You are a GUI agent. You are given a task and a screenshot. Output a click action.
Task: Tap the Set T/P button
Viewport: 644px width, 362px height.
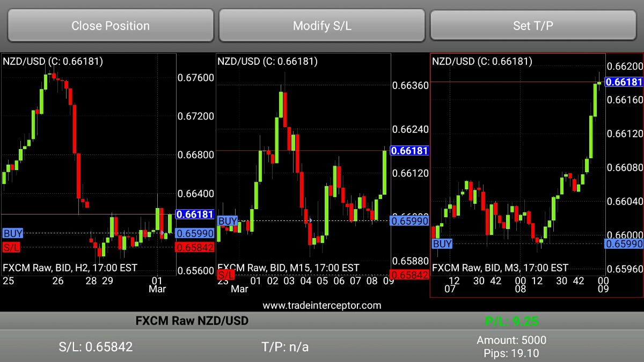(533, 25)
